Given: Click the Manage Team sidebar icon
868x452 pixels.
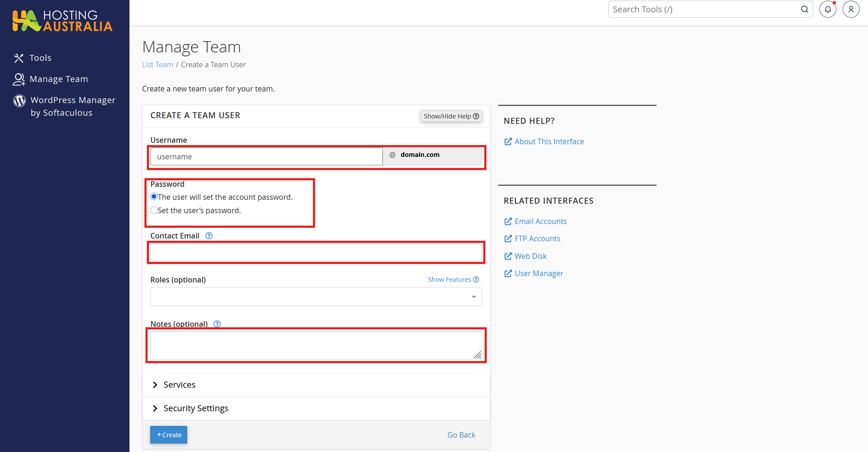Looking at the screenshot, I should pyautogui.click(x=19, y=79).
